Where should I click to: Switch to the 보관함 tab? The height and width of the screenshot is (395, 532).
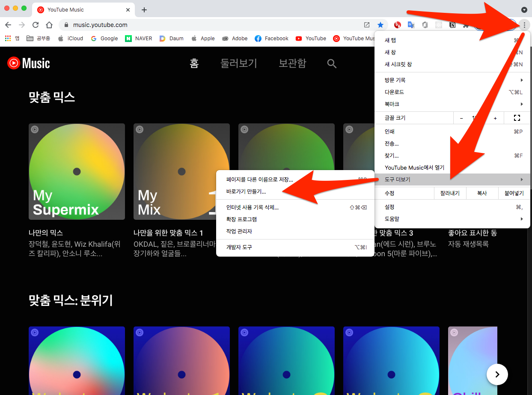tap(292, 63)
